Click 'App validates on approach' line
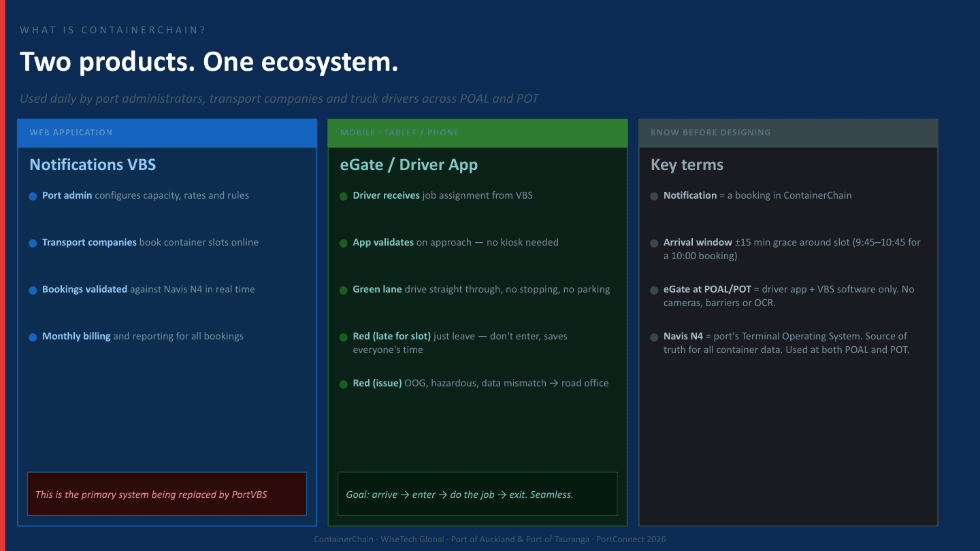 tap(455, 242)
